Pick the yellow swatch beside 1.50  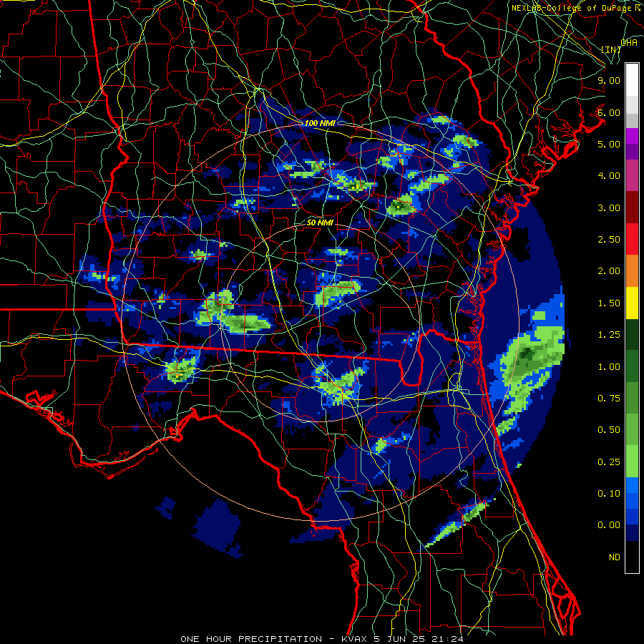(632, 303)
